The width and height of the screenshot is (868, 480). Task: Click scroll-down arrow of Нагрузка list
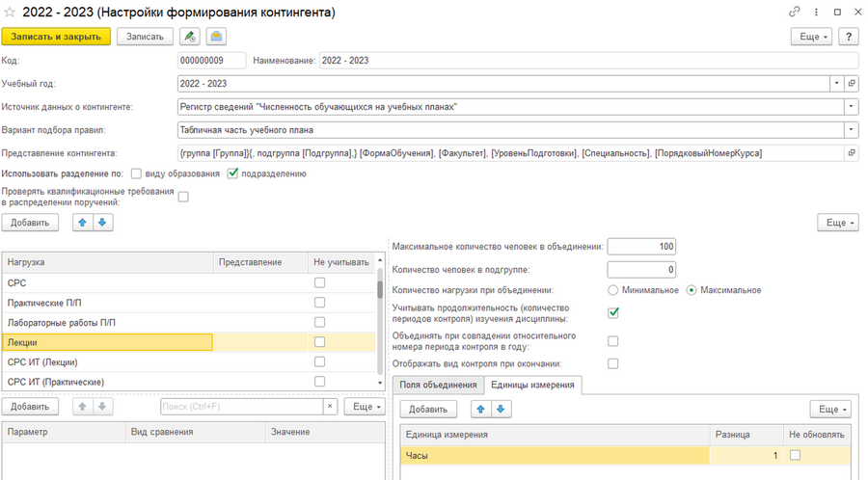[x=380, y=383]
